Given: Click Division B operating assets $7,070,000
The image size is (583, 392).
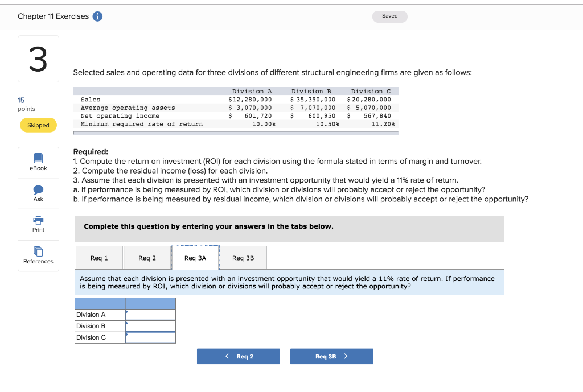Looking at the screenshot, I should pos(313,108).
